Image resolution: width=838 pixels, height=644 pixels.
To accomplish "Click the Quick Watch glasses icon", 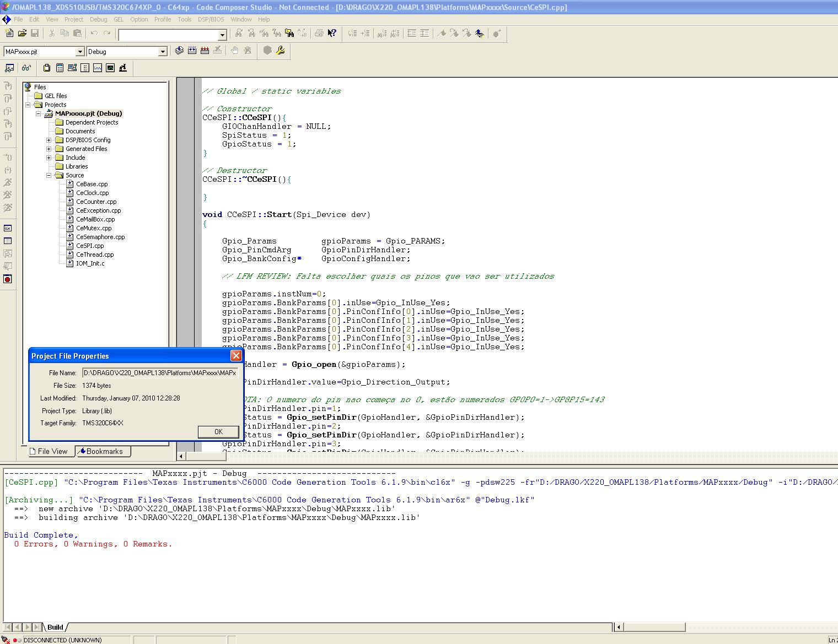I will click(26, 68).
